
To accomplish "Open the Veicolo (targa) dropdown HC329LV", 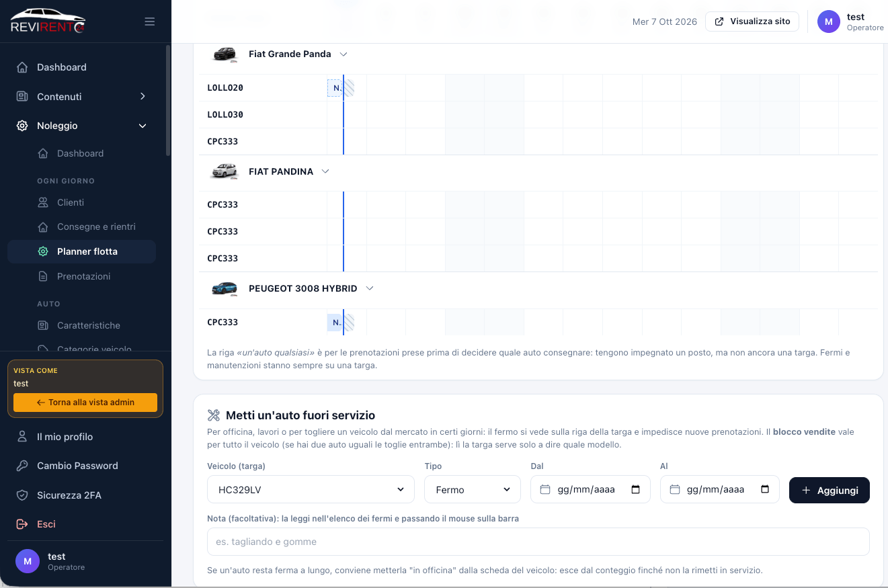I will tap(311, 489).
